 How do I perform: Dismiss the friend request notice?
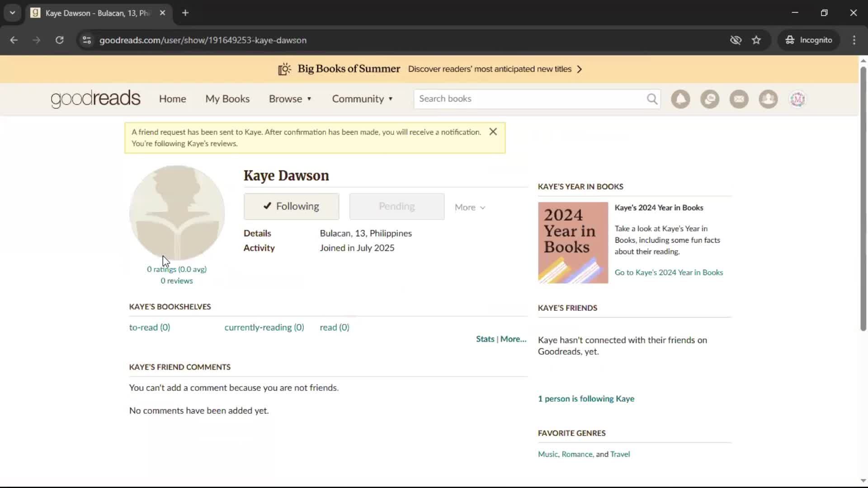[493, 131]
